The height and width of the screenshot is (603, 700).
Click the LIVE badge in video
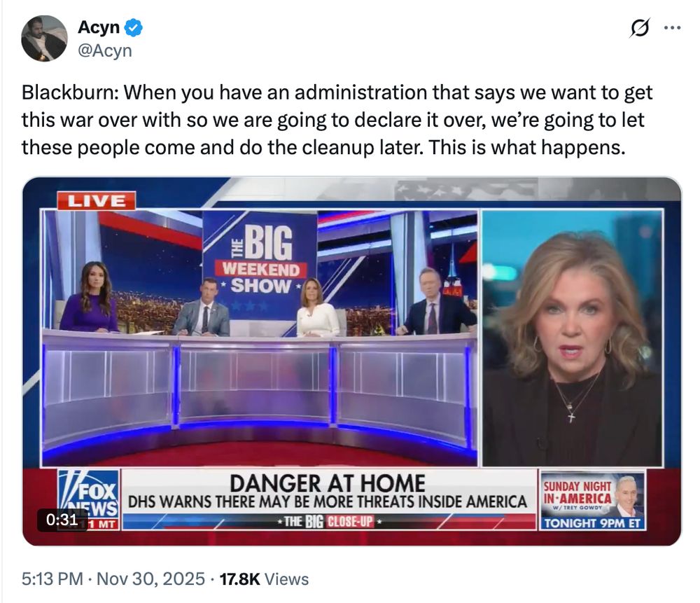[x=96, y=201]
